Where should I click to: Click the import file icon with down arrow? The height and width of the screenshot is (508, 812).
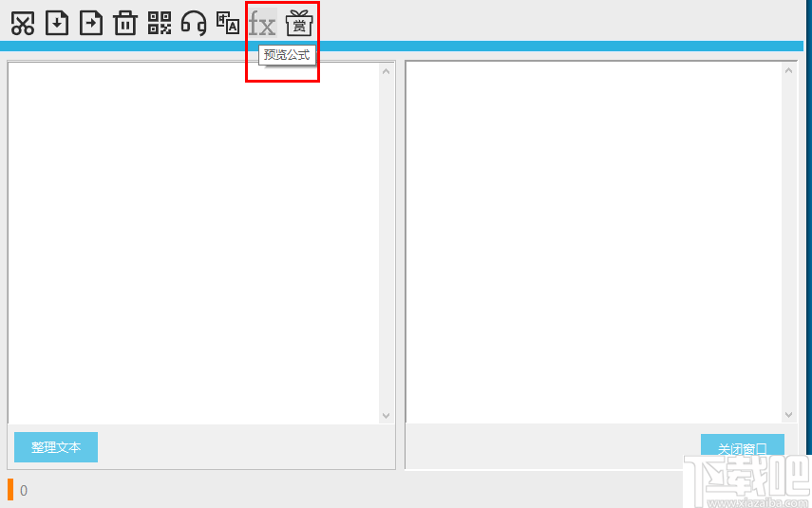pos(57,24)
